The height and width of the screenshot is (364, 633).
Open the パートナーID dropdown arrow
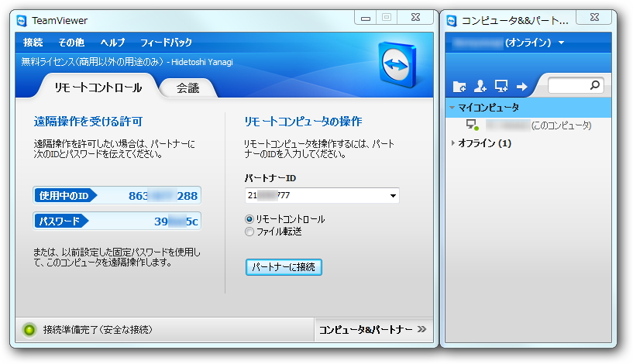pyautogui.click(x=393, y=196)
